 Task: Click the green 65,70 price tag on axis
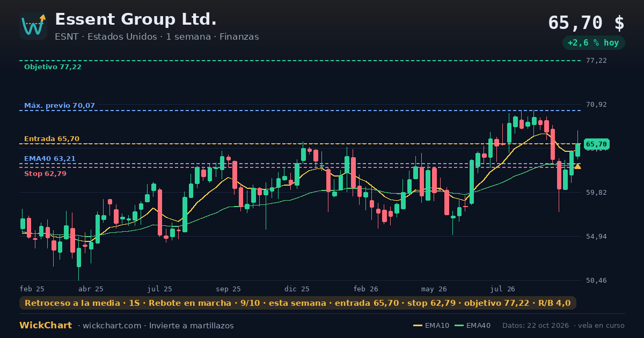[596, 144]
